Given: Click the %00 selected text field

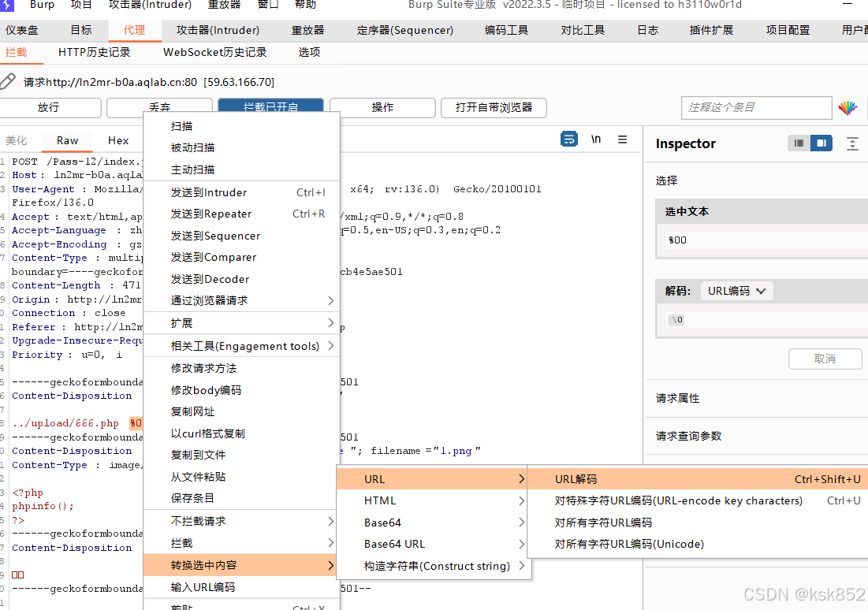Looking at the screenshot, I should pyautogui.click(x=766, y=240).
